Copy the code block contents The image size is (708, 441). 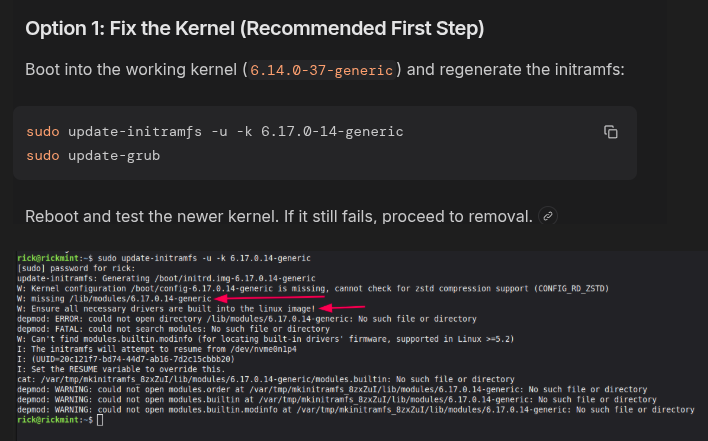point(611,131)
